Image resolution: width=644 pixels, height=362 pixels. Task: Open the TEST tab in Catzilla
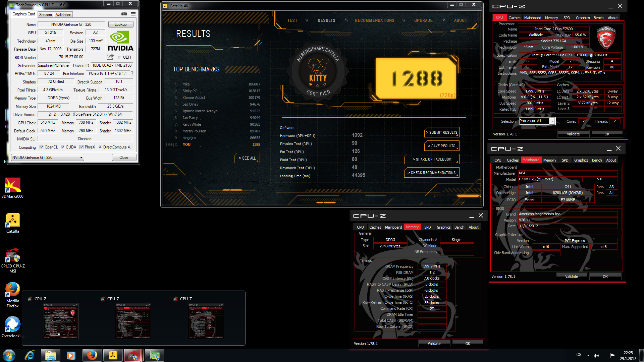[292, 20]
